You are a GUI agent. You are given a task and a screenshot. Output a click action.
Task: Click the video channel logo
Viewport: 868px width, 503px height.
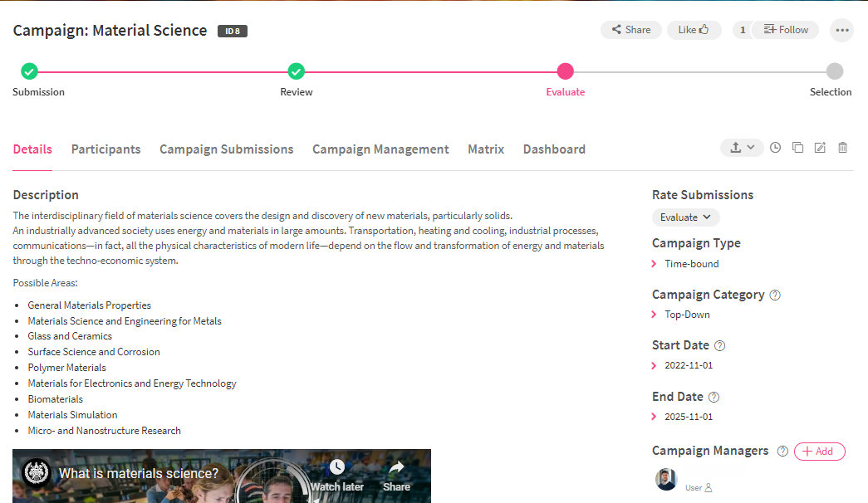click(x=37, y=473)
